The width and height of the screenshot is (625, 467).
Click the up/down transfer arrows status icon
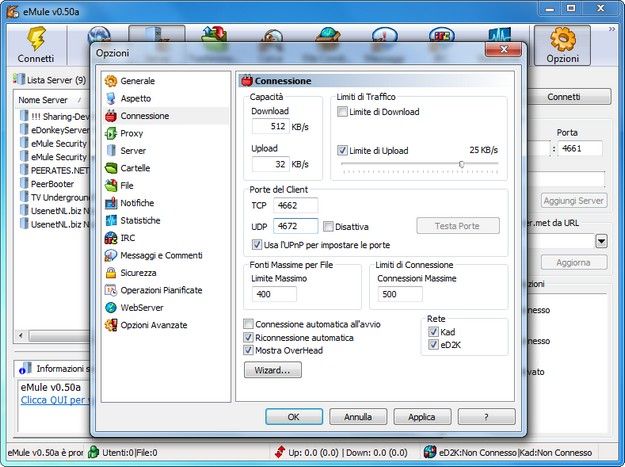[280, 452]
